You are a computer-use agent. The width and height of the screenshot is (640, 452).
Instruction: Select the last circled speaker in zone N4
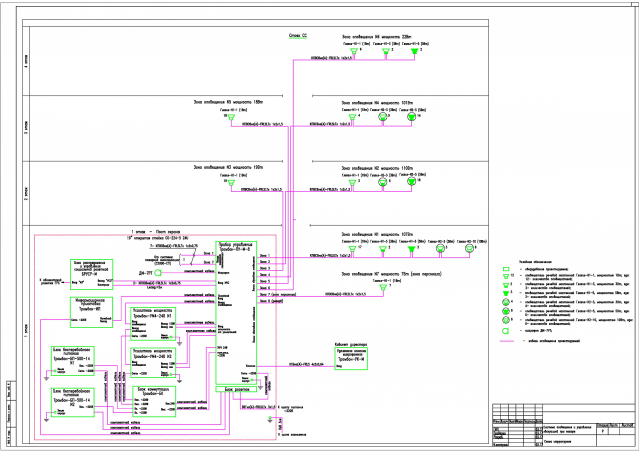coord(411,117)
